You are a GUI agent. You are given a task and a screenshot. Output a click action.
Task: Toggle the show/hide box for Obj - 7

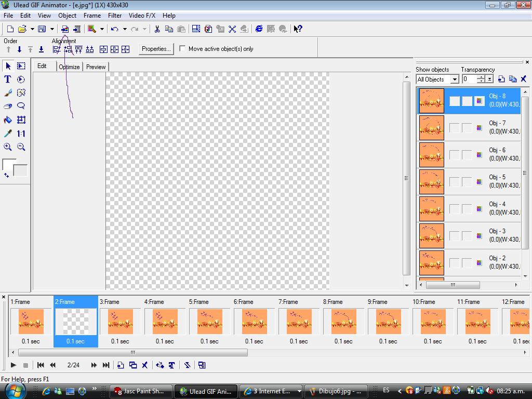454,128
